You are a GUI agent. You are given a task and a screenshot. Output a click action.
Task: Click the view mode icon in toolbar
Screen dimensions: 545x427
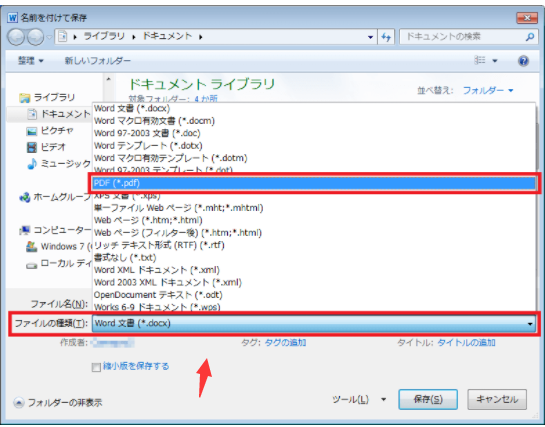pyautogui.click(x=480, y=60)
